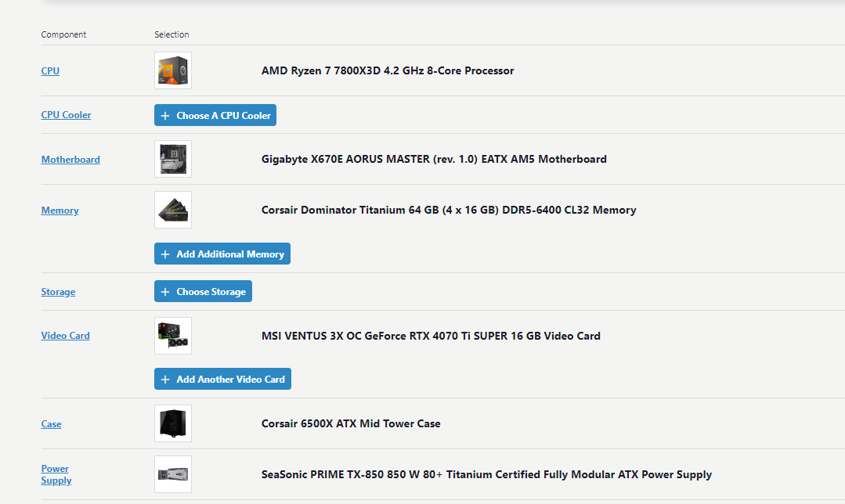This screenshot has width=845, height=504.
Task: Click the Add Additional Memory button
Action: [x=222, y=254]
